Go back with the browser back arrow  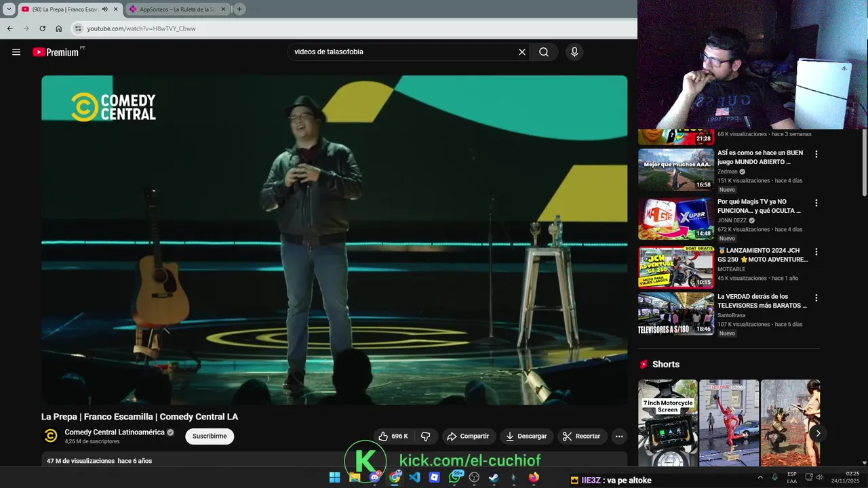click(9, 28)
